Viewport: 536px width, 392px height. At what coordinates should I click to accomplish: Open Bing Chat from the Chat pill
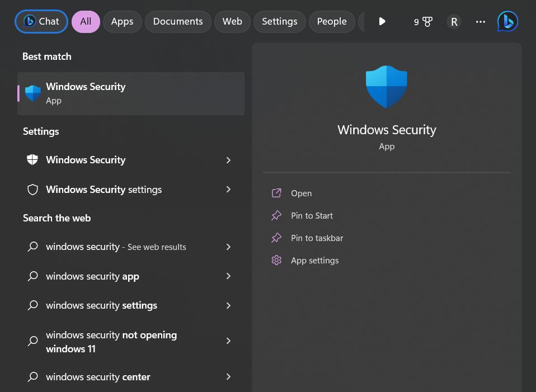coord(41,22)
